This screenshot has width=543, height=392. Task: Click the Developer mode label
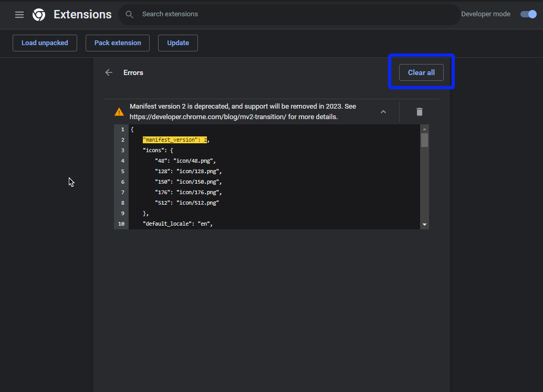pos(486,14)
